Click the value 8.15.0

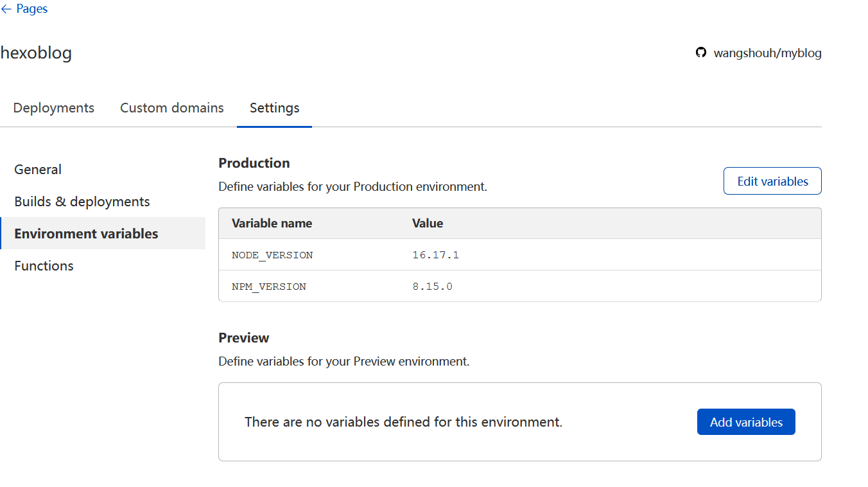click(x=433, y=286)
